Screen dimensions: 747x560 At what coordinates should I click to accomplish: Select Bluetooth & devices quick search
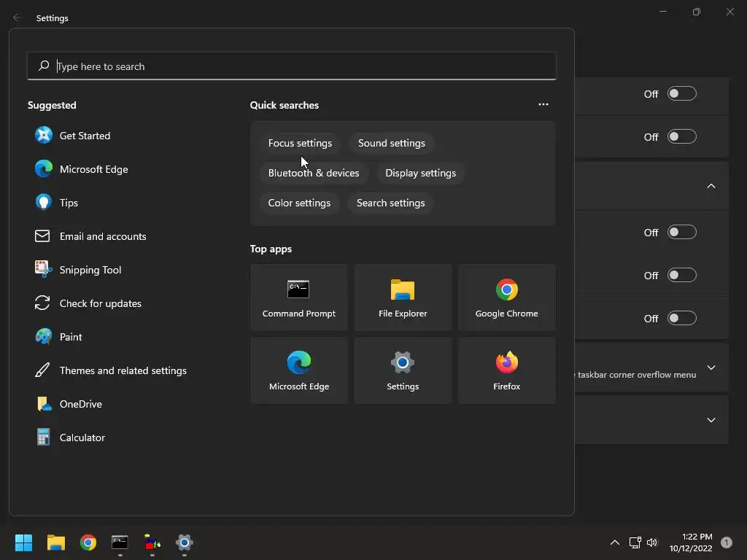(314, 174)
